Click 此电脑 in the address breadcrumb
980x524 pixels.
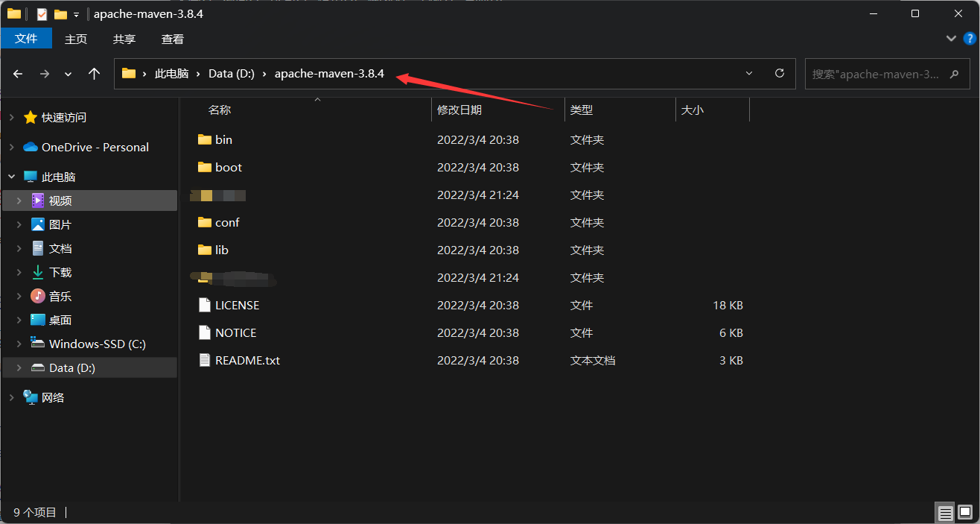pyautogui.click(x=171, y=74)
